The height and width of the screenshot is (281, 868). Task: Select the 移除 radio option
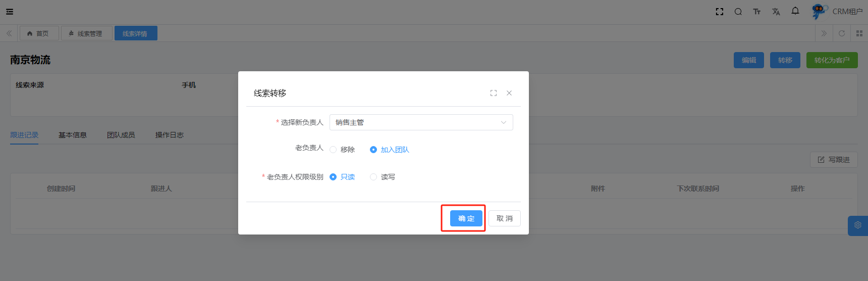[x=333, y=150]
